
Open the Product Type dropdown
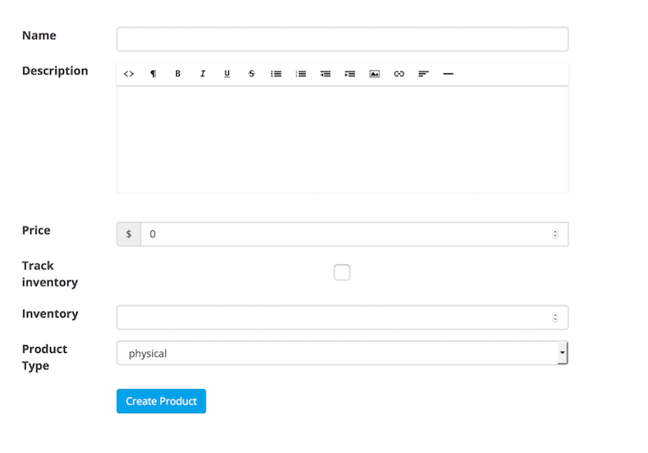pyautogui.click(x=342, y=353)
